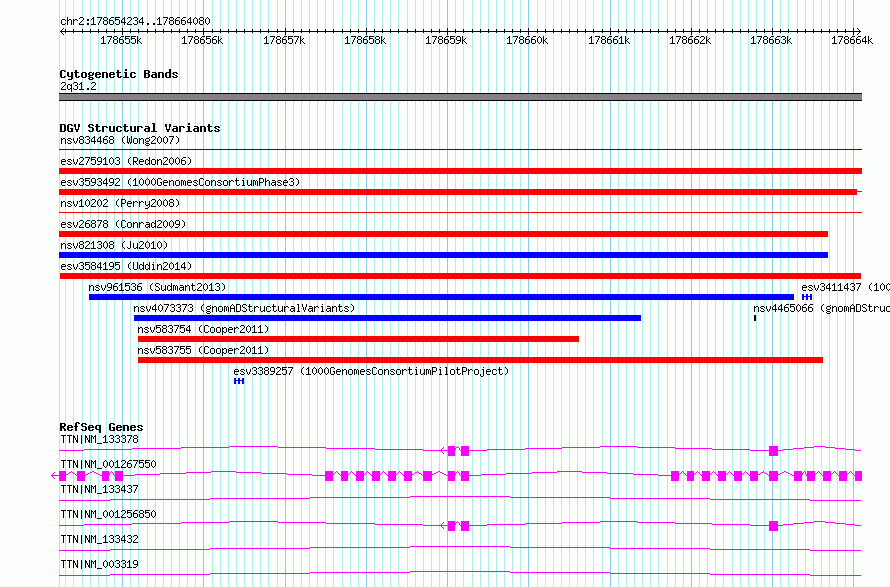
Task: Open the esv2759103 (Redon2006) variant label
Action: [126, 161]
